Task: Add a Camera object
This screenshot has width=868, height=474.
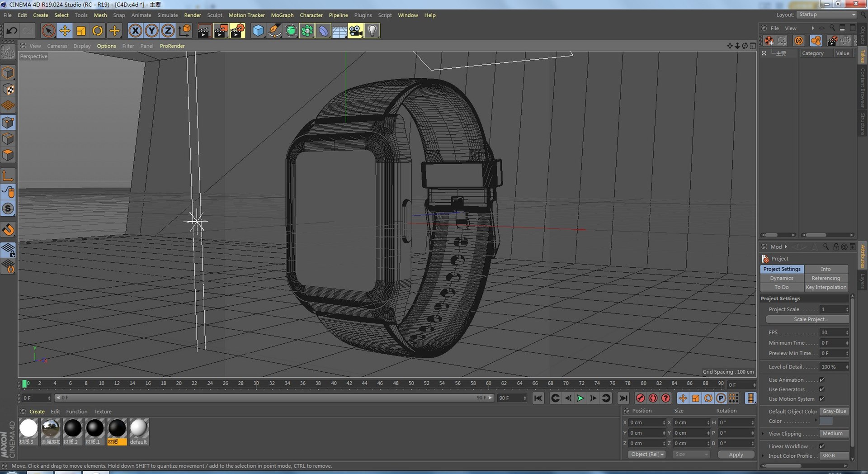Action: tap(356, 31)
